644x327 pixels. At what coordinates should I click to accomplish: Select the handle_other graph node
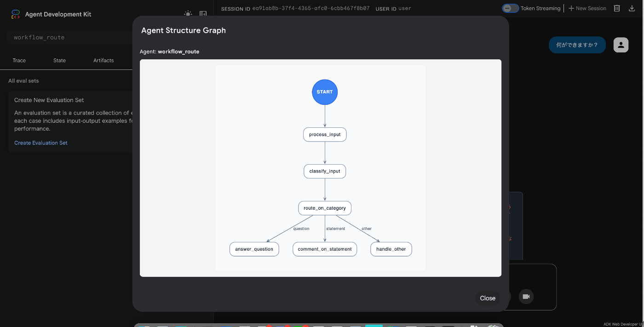tap(391, 249)
